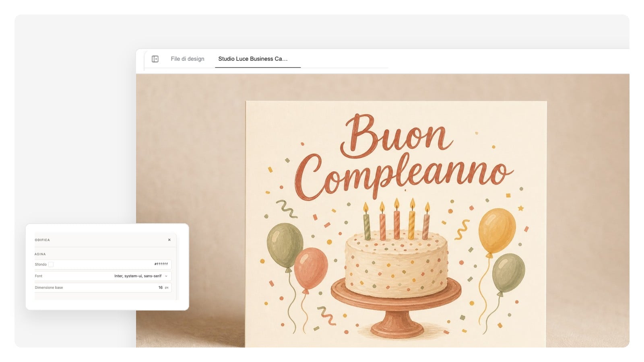The image size is (644, 362).
Task: Click the Inter, system-ui, sans-serif font value
Action: click(138, 276)
